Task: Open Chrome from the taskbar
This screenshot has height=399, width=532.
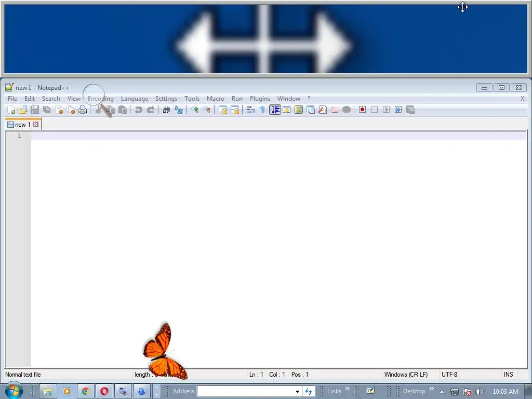Action: pos(86,391)
